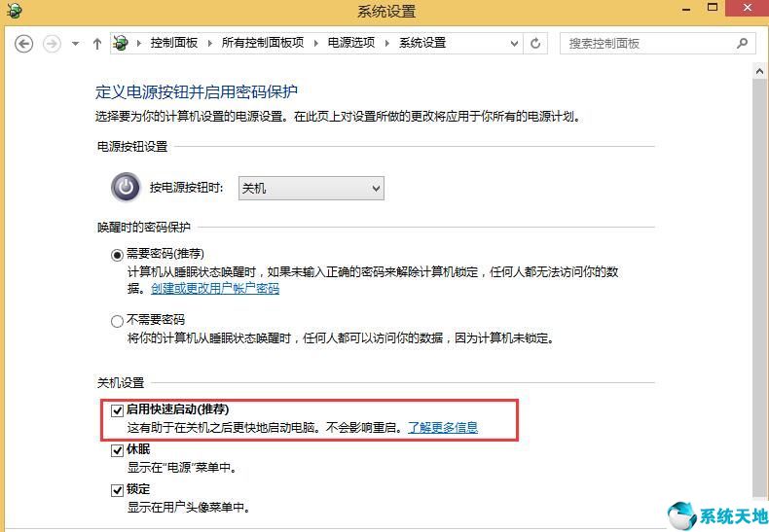Toggle the 锁定 checkbox

(x=117, y=490)
